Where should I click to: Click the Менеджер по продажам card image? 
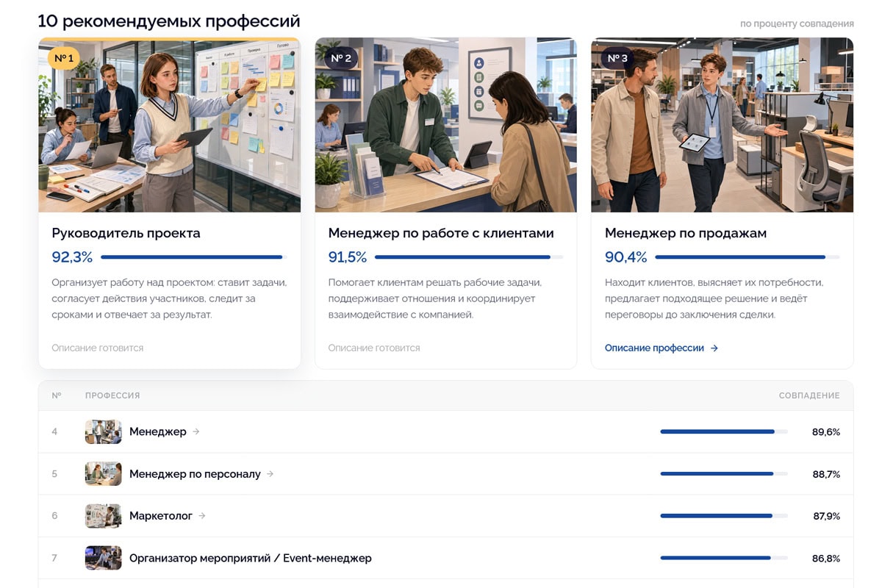[723, 125]
